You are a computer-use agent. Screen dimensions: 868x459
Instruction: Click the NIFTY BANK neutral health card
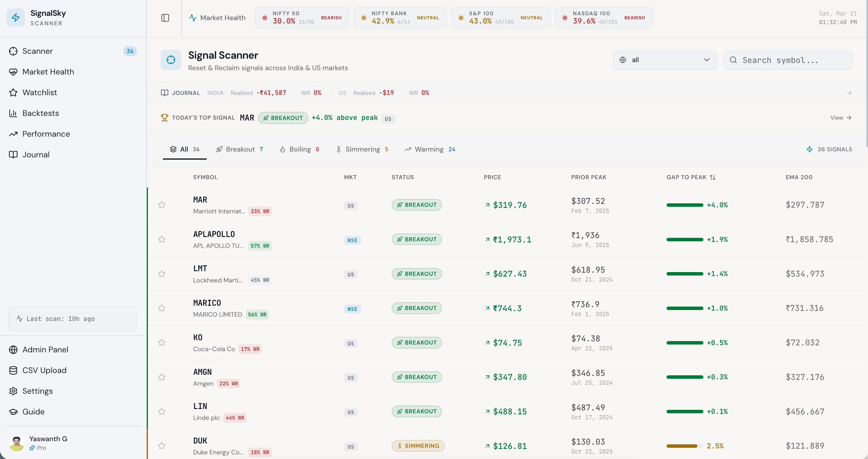(x=400, y=18)
